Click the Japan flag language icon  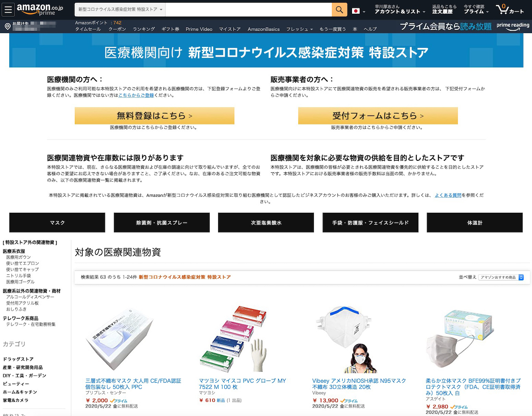coord(356,11)
